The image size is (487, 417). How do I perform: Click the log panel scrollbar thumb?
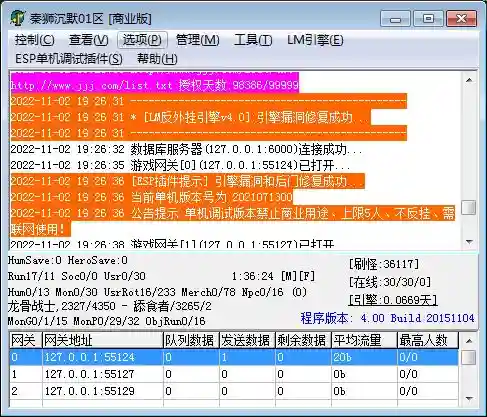469,208
